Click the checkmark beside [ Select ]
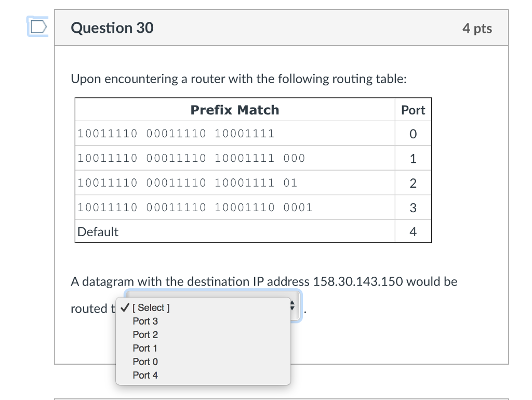Screen dimensions: 532x400 click(125, 307)
